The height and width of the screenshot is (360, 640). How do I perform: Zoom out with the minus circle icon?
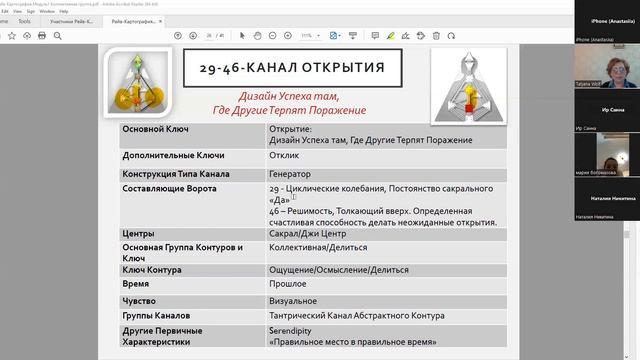click(x=273, y=36)
